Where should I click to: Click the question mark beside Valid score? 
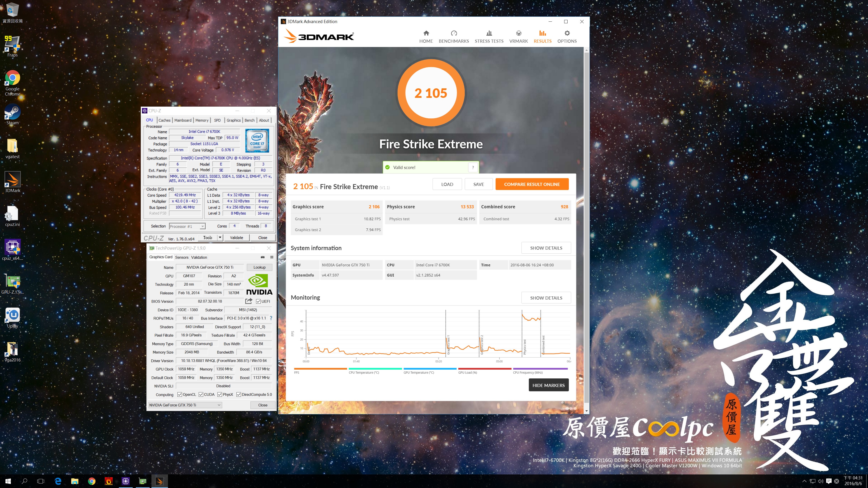click(473, 167)
